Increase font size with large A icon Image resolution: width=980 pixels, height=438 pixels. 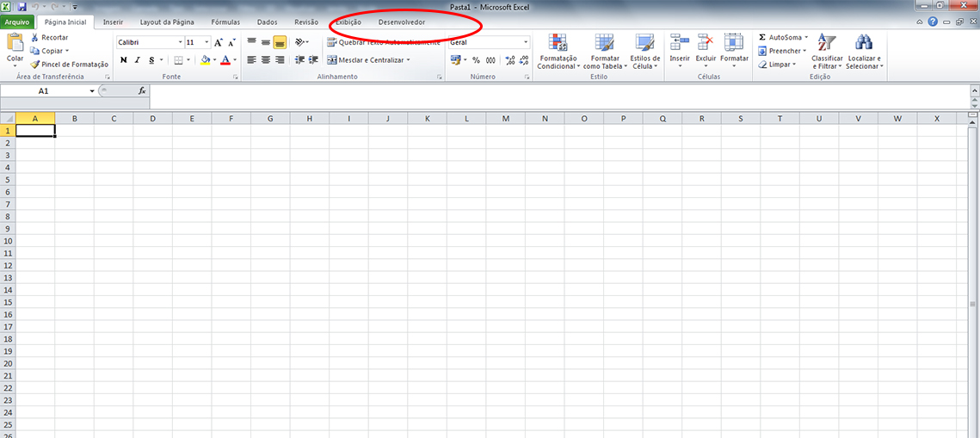(x=219, y=43)
